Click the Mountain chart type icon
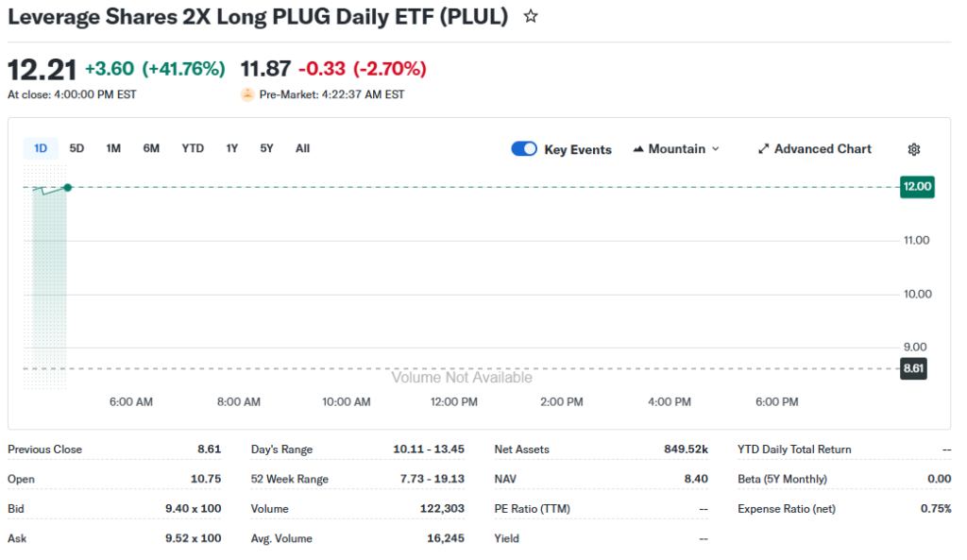Viewport: 967px width, 560px height. [x=638, y=149]
